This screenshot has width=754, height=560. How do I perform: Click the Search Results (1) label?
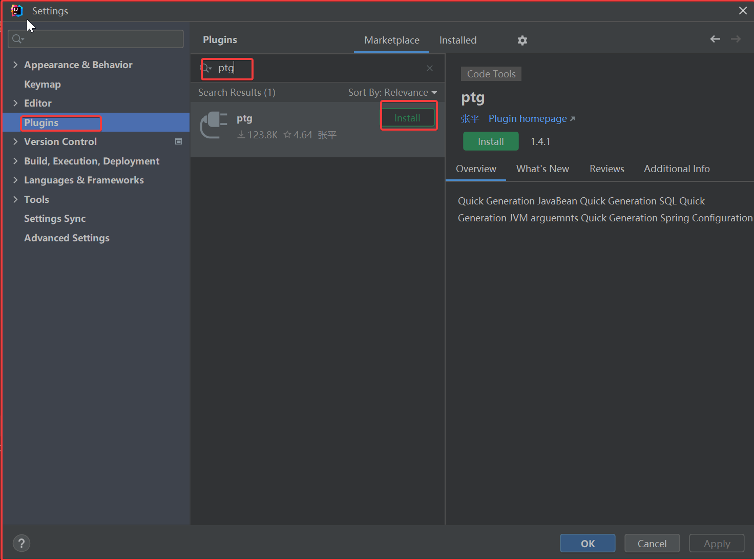(x=237, y=92)
